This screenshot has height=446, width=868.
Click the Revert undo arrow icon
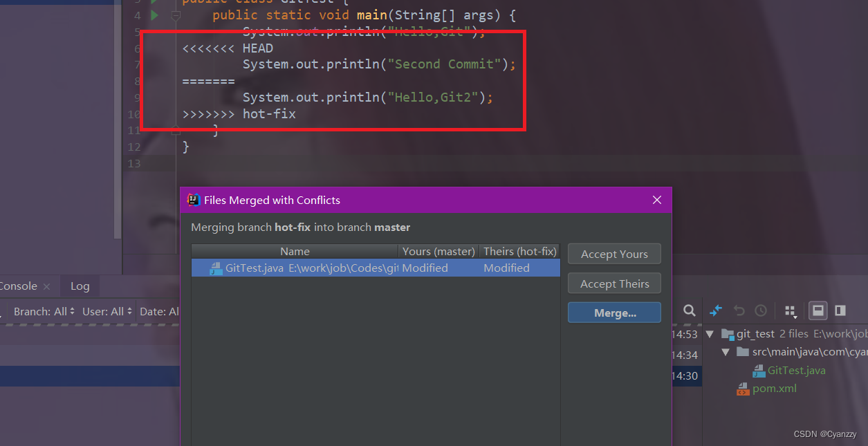click(739, 310)
